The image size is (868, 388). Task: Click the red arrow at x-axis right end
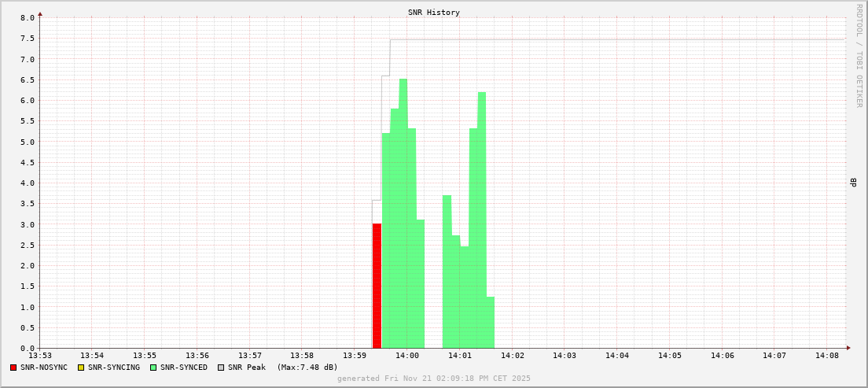[848, 348]
